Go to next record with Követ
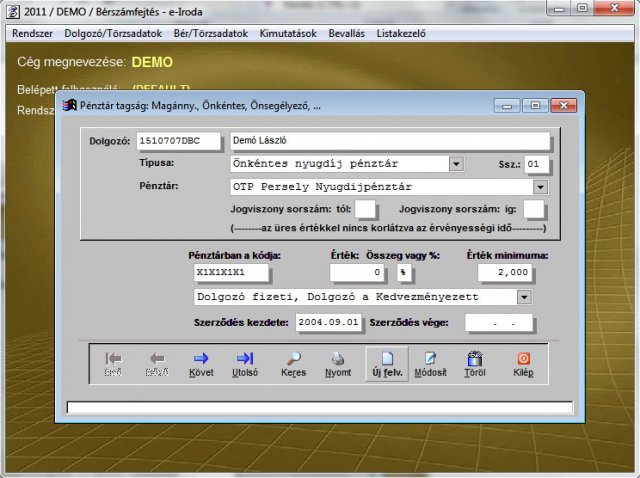The image size is (640, 478). click(x=201, y=363)
